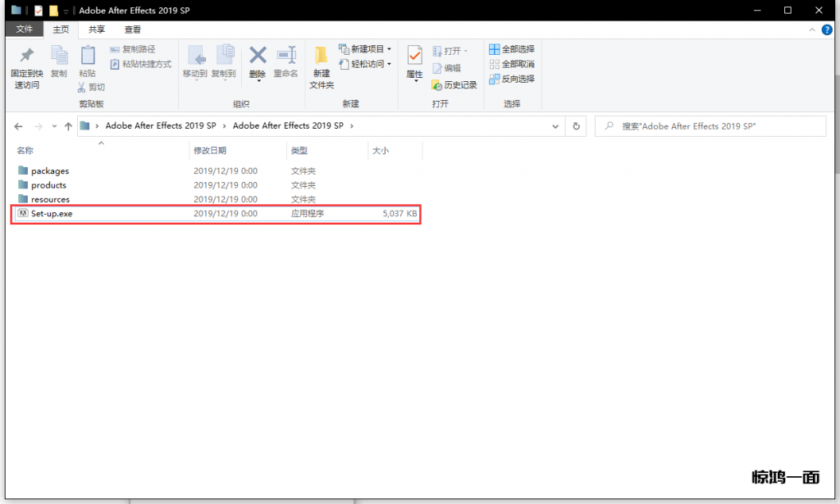Open the 文件 (File) menu

click(25, 30)
